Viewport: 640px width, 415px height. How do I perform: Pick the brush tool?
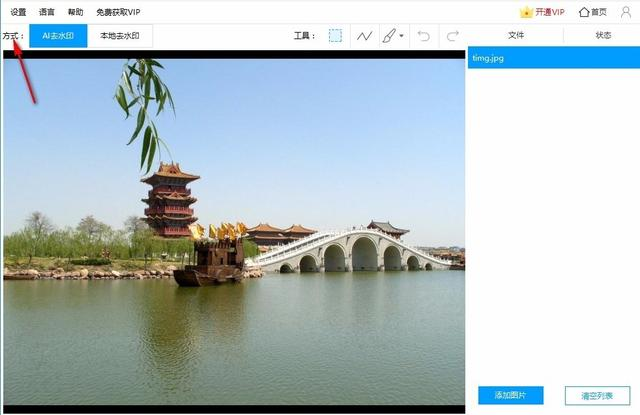click(389, 35)
